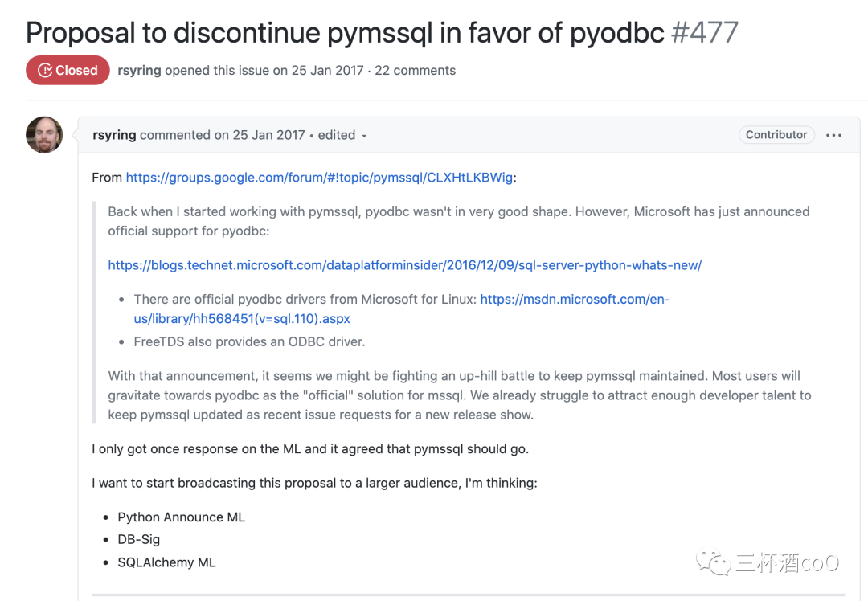Click the Python Announce ML list item
Screen dimensions: 868x601
point(181,517)
